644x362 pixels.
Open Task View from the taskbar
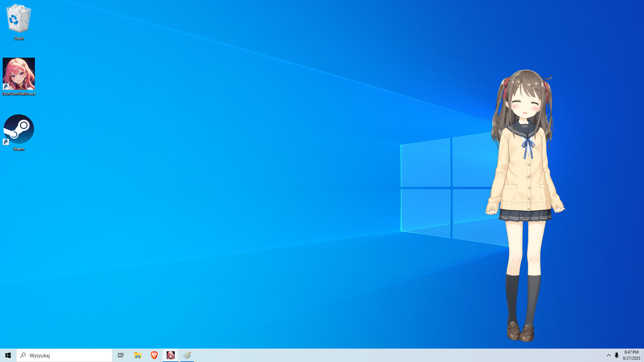point(120,355)
